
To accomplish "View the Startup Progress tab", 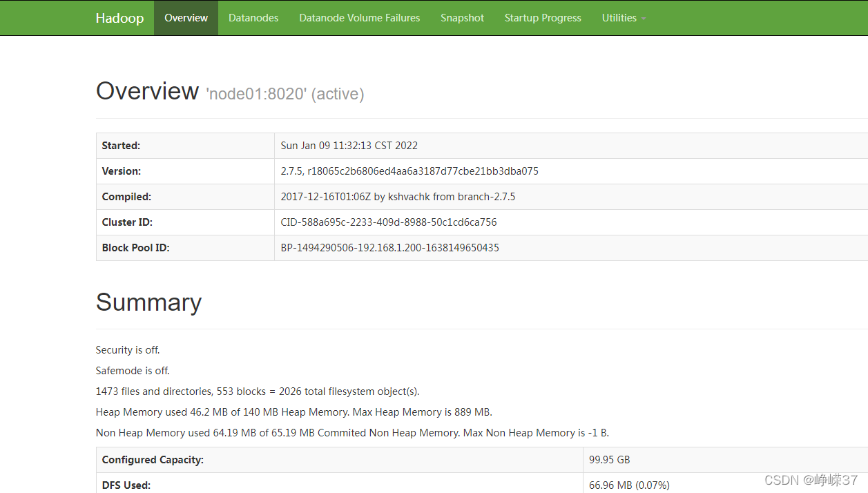I will [x=543, y=18].
